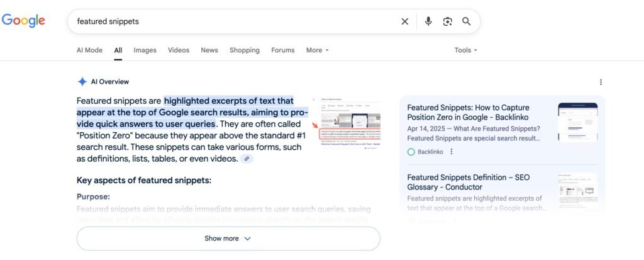Click the Backlinko source favicon
Screen dimensions: 644x260
411,152
